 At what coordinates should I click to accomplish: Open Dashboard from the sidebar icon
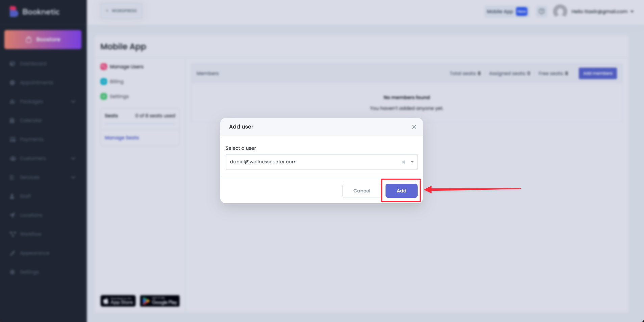[13, 64]
